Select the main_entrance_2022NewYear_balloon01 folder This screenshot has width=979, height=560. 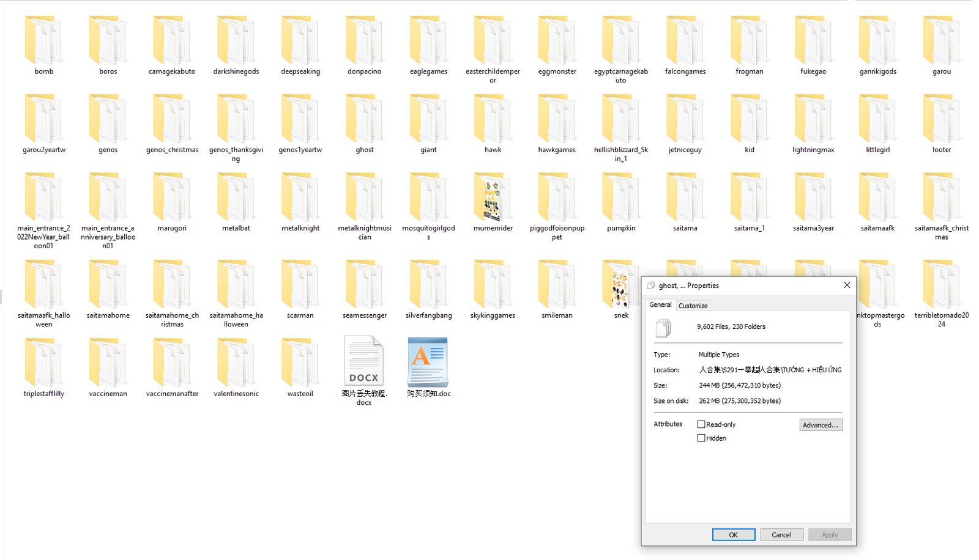point(43,198)
